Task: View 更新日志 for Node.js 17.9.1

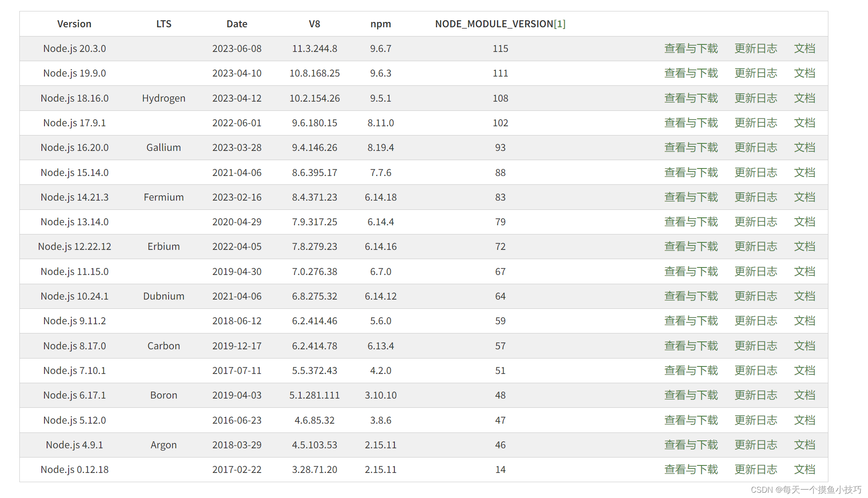Action: pyautogui.click(x=756, y=123)
